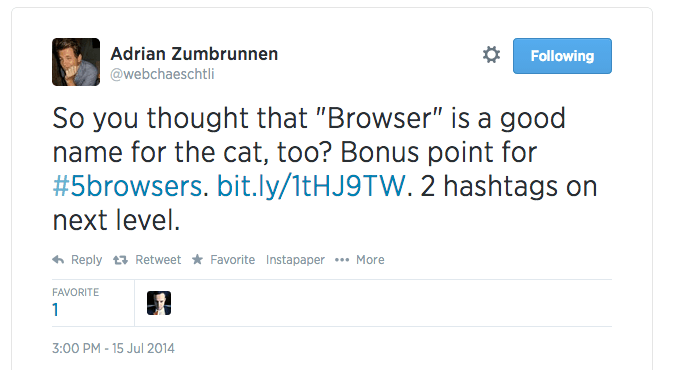
Task: Save tweet with Instapaper
Action: pos(295,260)
